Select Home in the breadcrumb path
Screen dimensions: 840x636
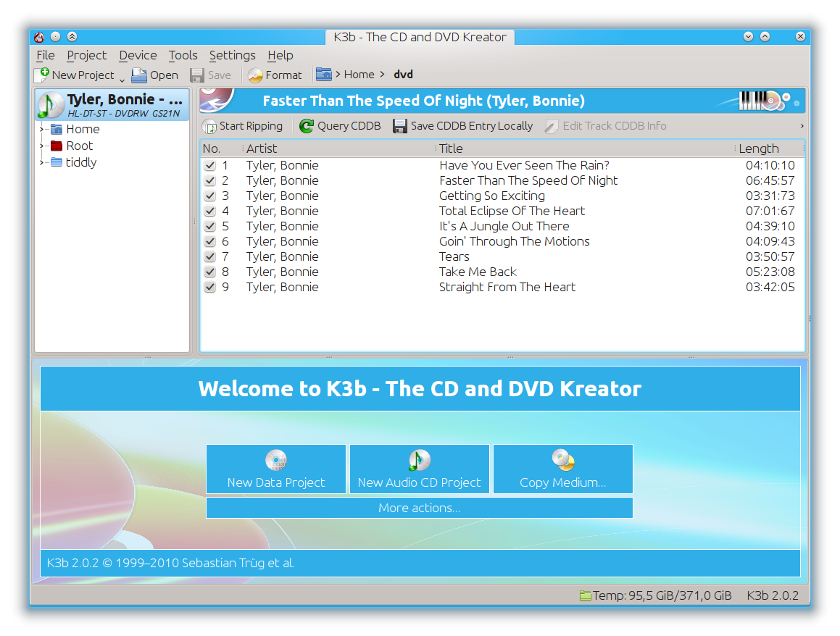pos(359,75)
